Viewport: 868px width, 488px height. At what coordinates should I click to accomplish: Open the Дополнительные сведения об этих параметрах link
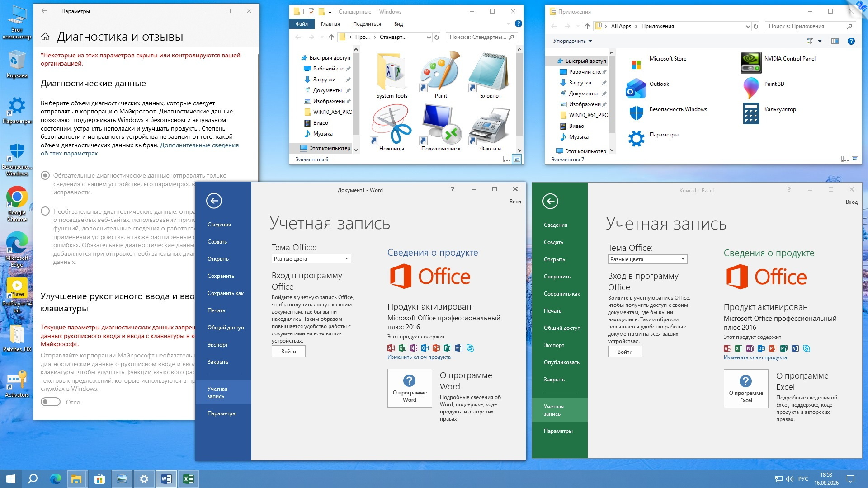[140, 149]
